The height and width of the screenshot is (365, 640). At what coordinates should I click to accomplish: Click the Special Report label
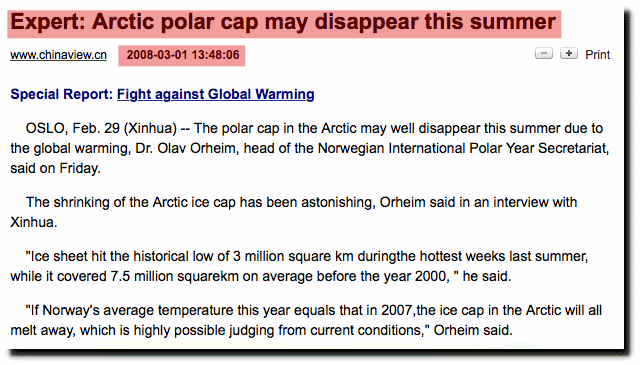click(61, 94)
